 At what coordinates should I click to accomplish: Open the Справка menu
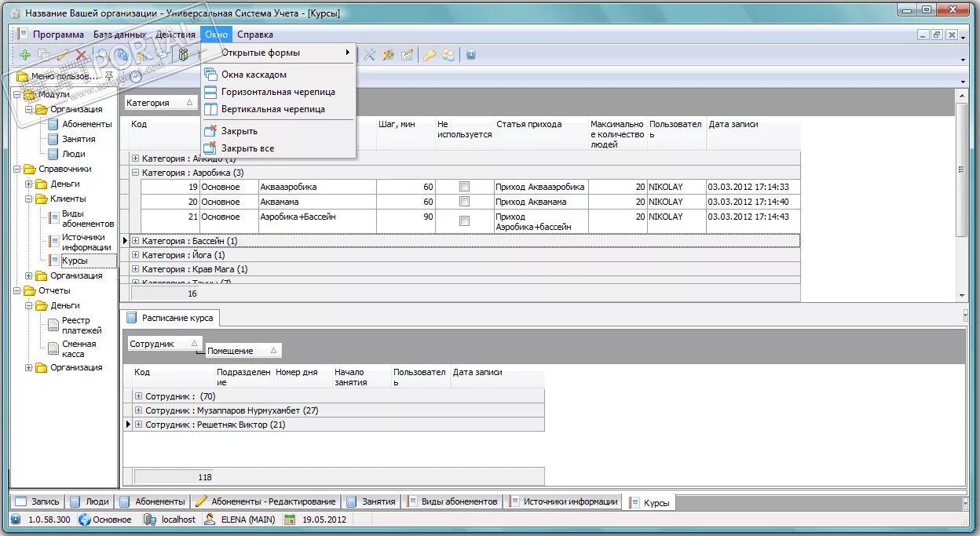click(255, 35)
